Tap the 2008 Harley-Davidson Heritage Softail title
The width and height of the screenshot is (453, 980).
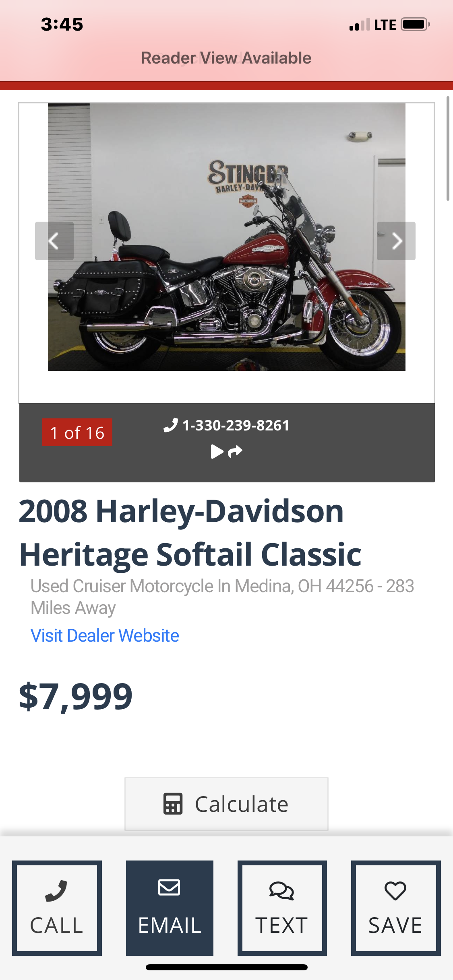pos(190,532)
